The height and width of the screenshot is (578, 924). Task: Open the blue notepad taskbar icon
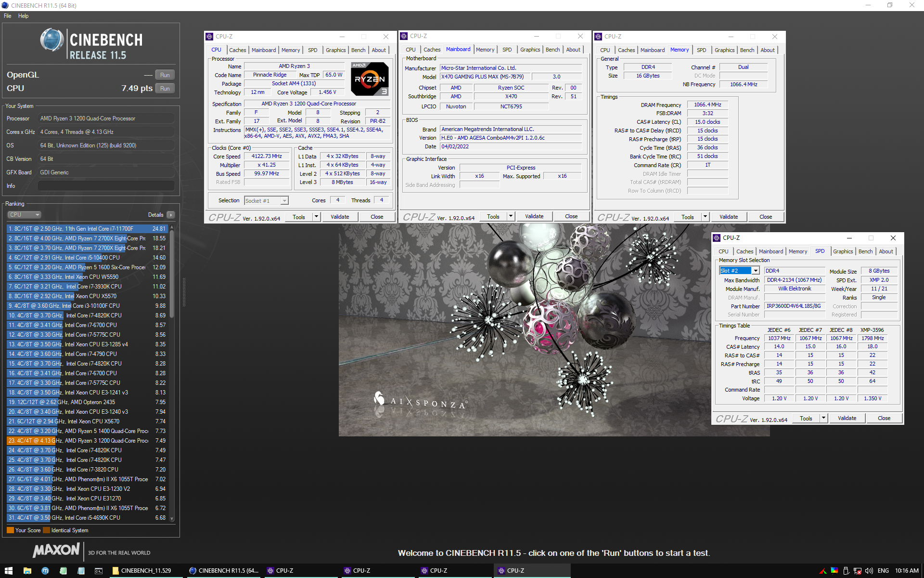(81, 571)
